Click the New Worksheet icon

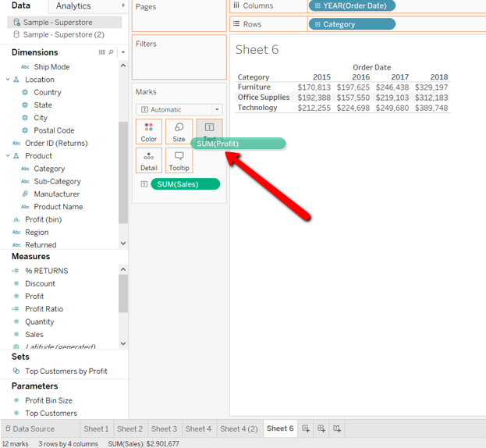(306, 428)
